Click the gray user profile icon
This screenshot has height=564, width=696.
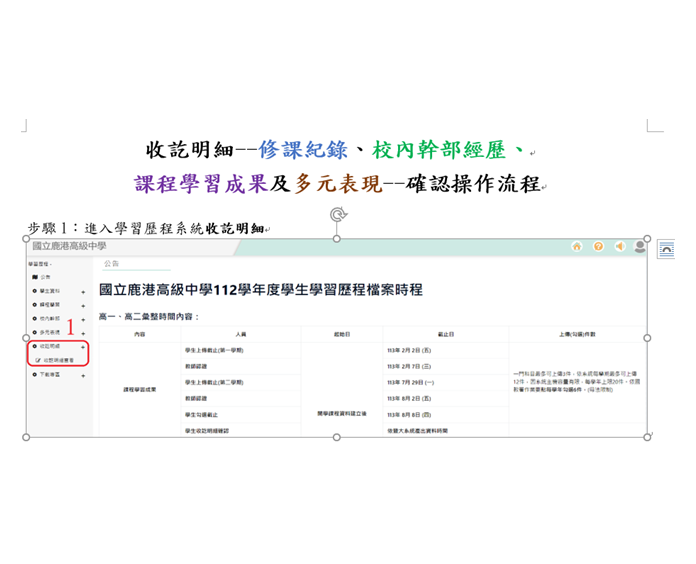tap(640, 246)
